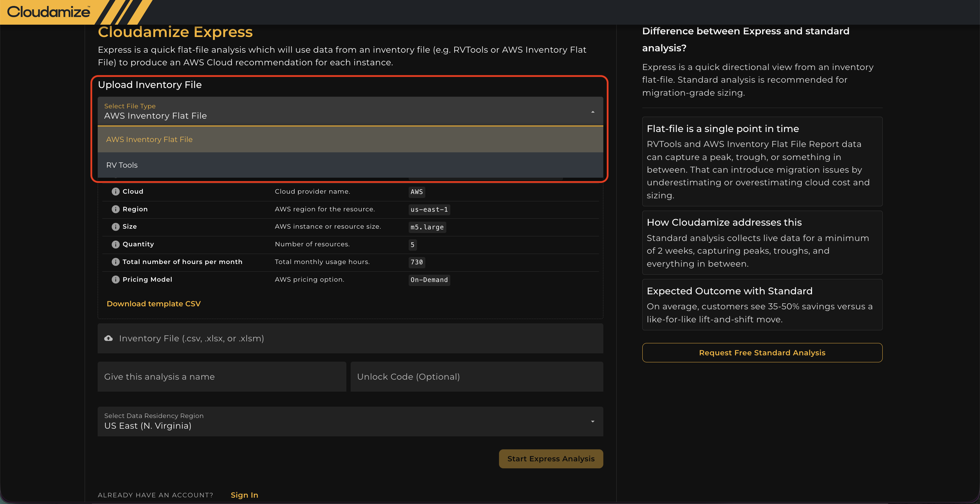
Task: Click info icon for Total number of hours
Action: (116, 262)
